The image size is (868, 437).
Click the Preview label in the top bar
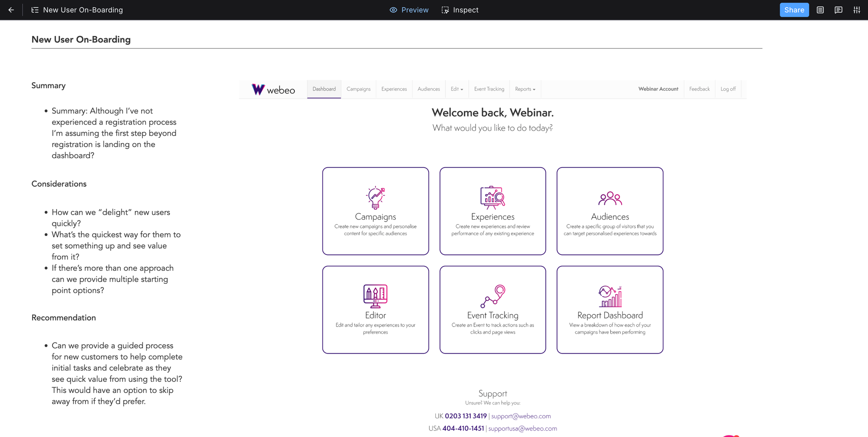(415, 10)
